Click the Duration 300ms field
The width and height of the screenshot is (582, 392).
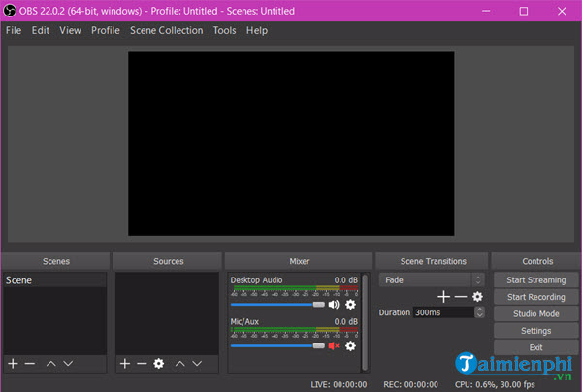443,312
